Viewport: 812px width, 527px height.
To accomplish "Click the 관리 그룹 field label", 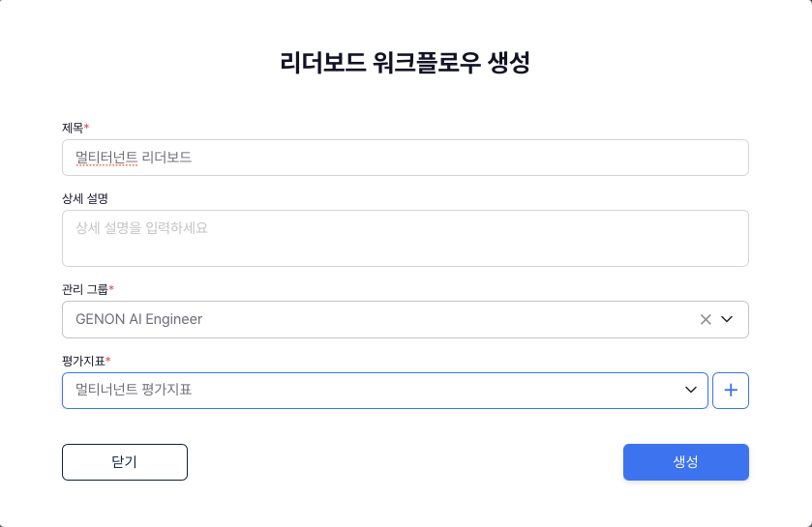I will point(85,290).
